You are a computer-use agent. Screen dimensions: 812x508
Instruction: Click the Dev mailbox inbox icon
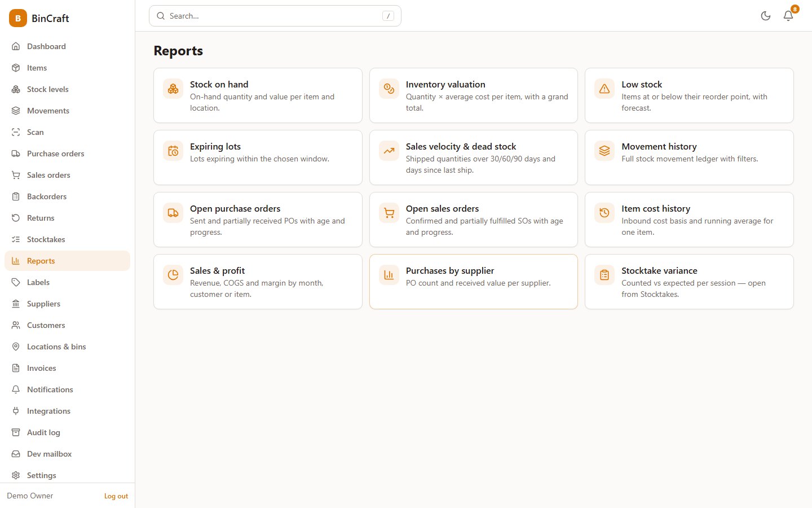(16, 454)
